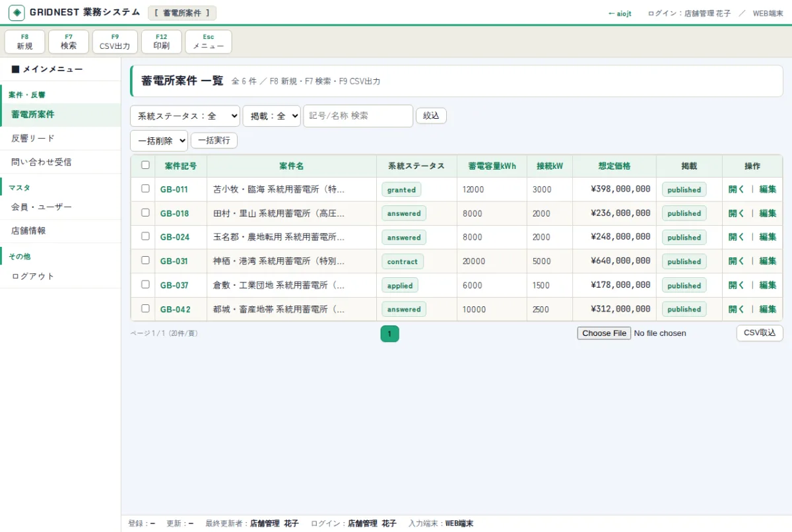
Task: Open the 掲載 filter dropdown
Action: [272, 116]
